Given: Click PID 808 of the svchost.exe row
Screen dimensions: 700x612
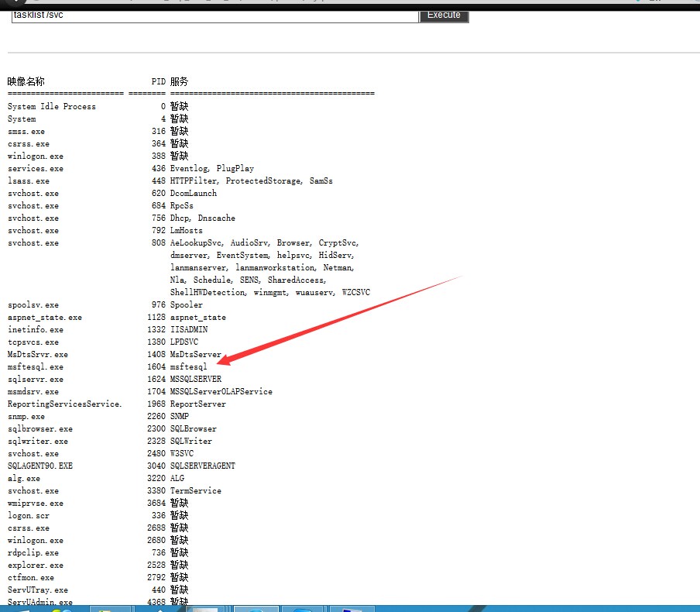Looking at the screenshot, I should (x=159, y=242).
